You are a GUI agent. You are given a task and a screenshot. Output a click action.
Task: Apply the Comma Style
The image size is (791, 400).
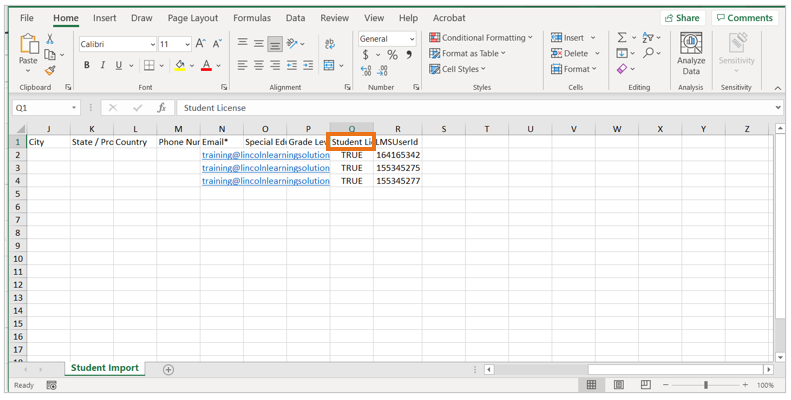409,54
